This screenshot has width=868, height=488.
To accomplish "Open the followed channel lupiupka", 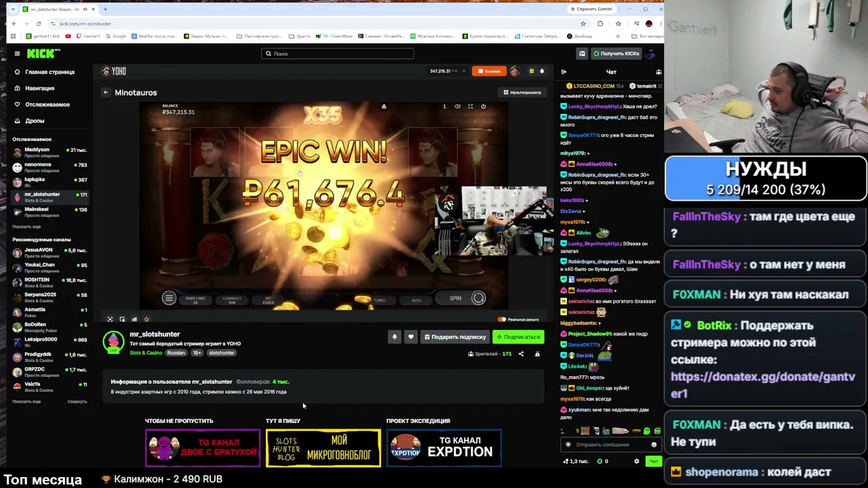I will (49, 182).
